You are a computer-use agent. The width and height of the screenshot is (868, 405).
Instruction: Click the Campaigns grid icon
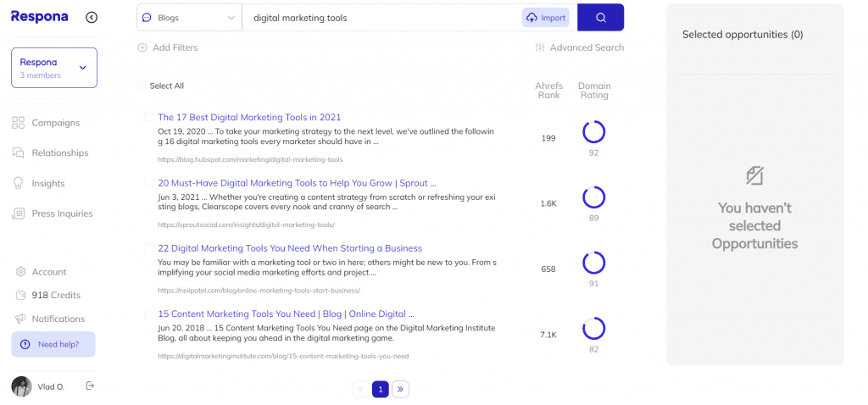19,123
